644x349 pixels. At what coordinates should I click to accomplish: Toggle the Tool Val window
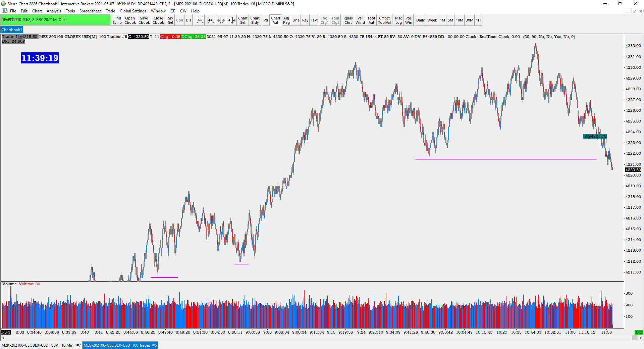pos(371,20)
